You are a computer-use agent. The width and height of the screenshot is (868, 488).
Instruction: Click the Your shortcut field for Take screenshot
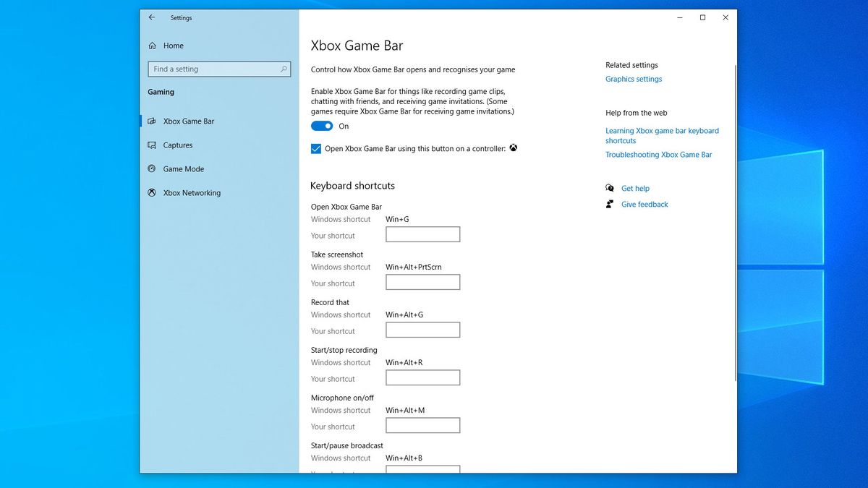click(422, 282)
